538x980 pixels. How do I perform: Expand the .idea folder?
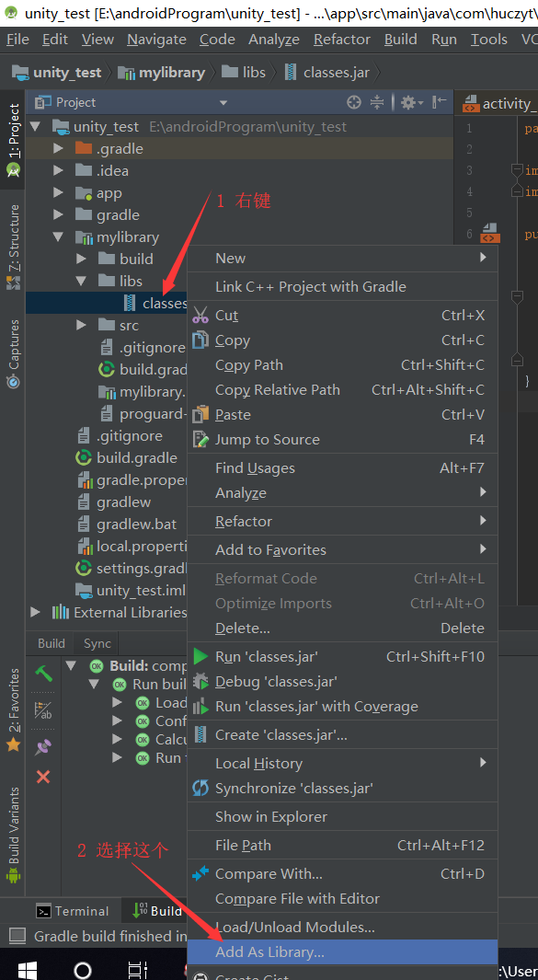(58, 170)
